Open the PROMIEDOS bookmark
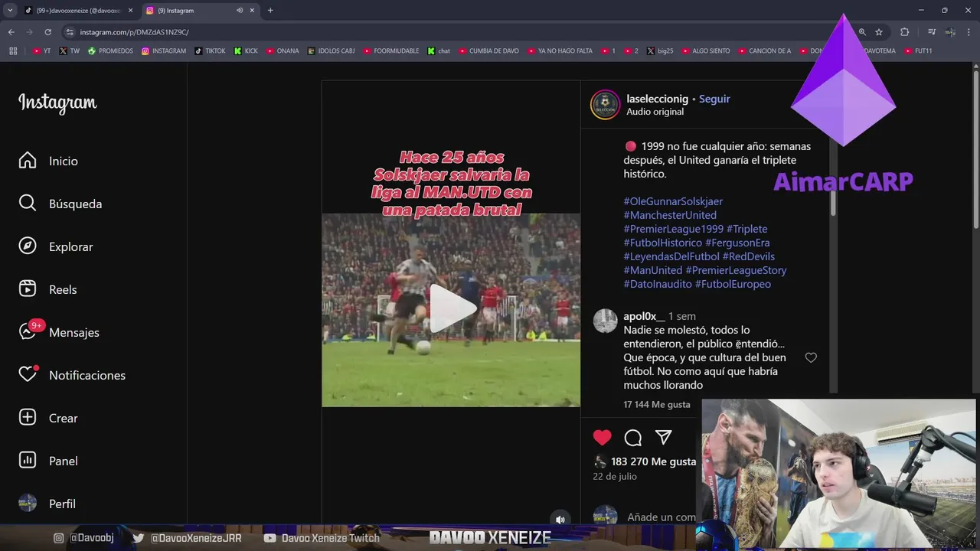The width and height of the screenshot is (980, 551). [110, 51]
